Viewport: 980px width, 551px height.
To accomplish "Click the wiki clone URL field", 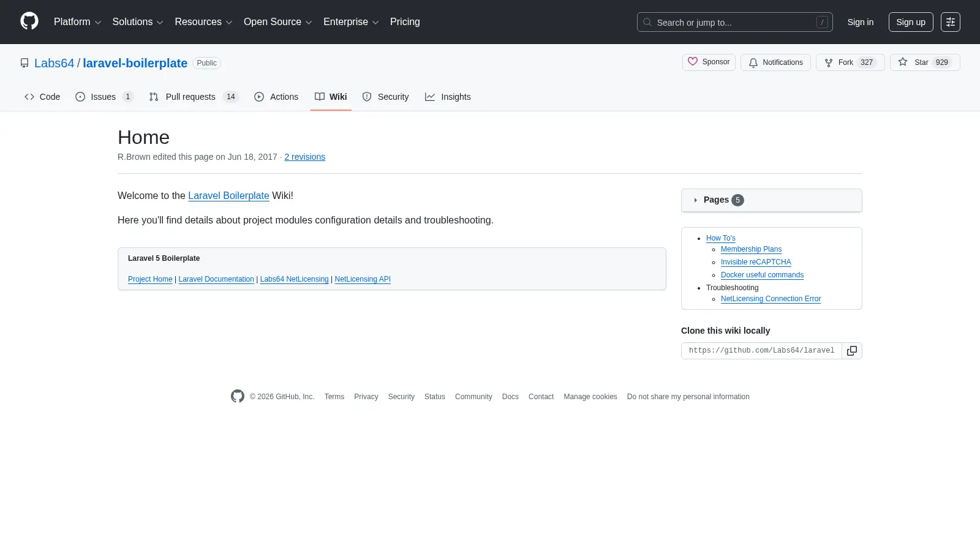I will 761,351.
